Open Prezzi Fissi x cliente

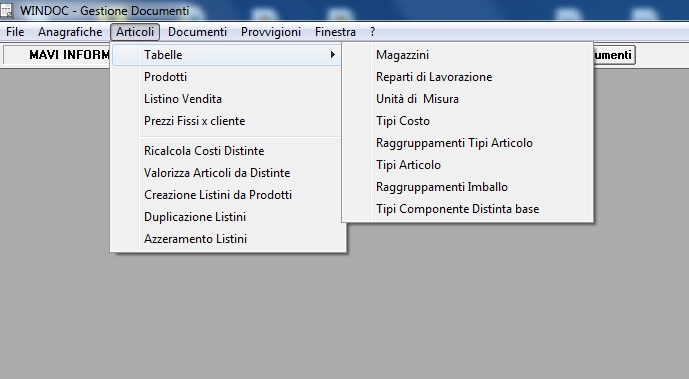pyautogui.click(x=227, y=121)
